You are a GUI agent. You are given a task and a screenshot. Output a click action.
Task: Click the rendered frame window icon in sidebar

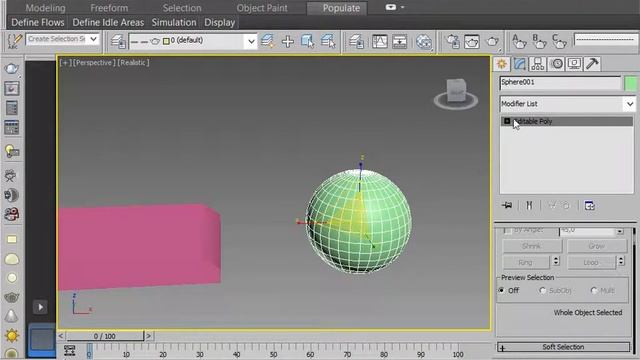pos(11,89)
